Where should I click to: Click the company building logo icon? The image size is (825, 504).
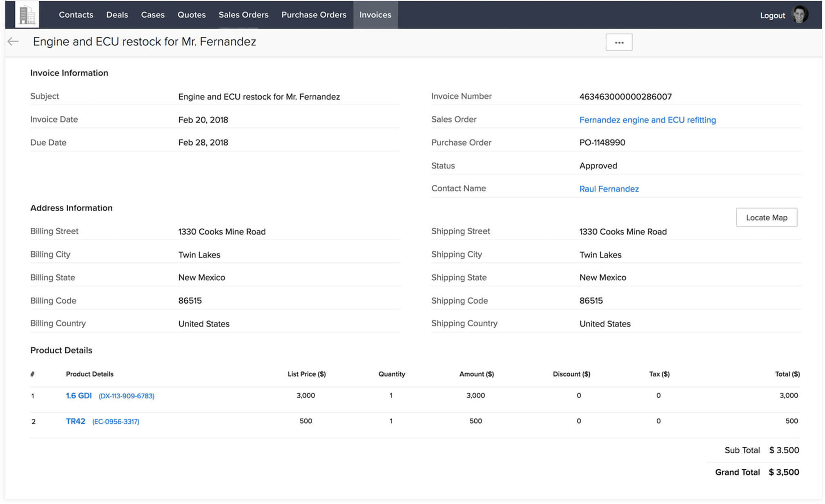click(27, 14)
